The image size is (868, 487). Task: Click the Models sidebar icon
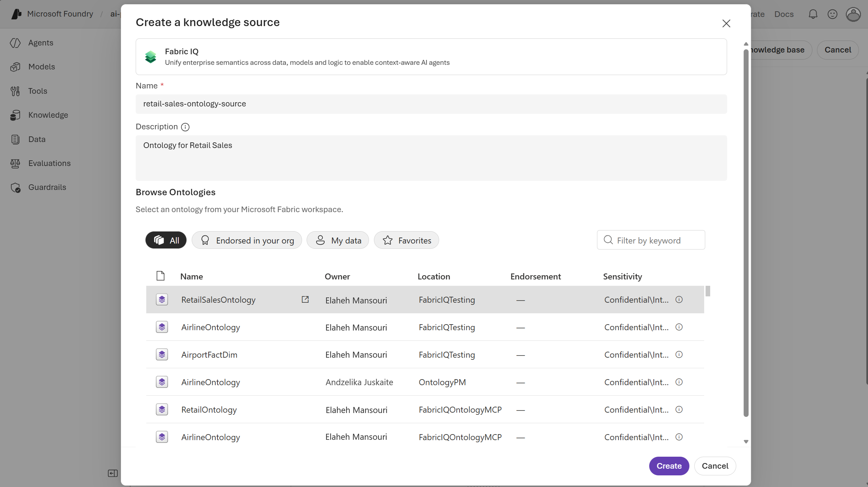15,67
